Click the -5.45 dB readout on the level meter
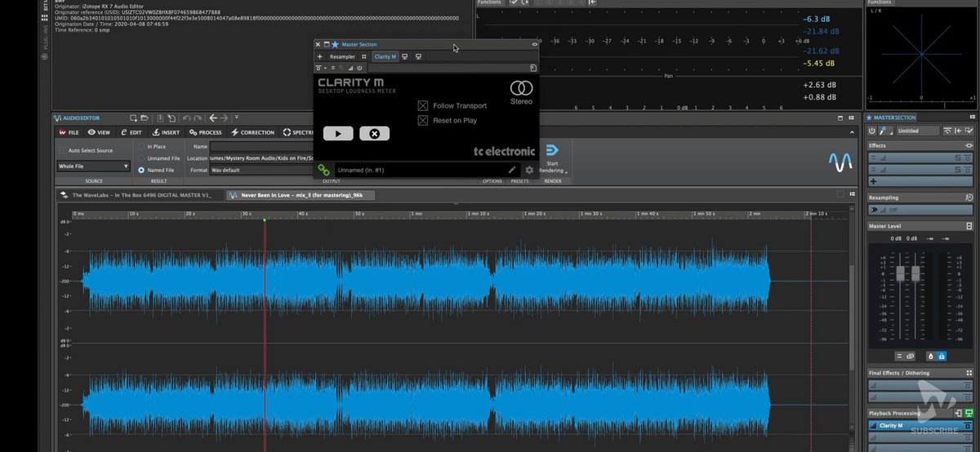The width and height of the screenshot is (980, 452). 818,63
